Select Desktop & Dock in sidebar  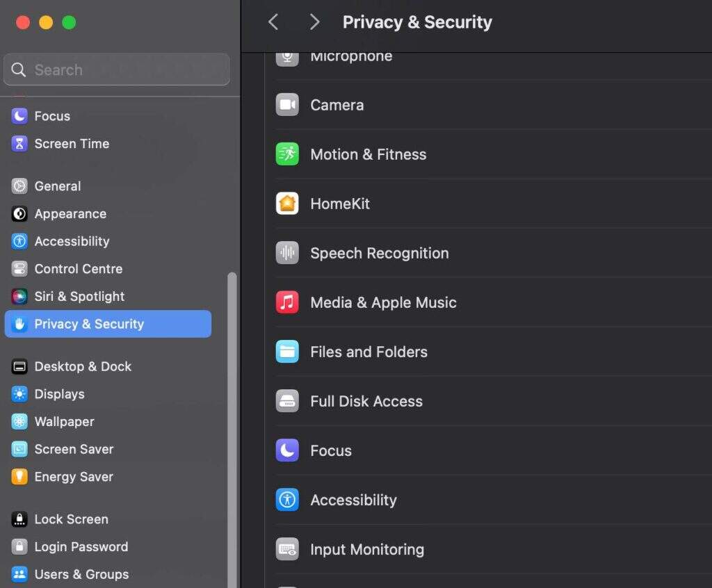tap(83, 366)
